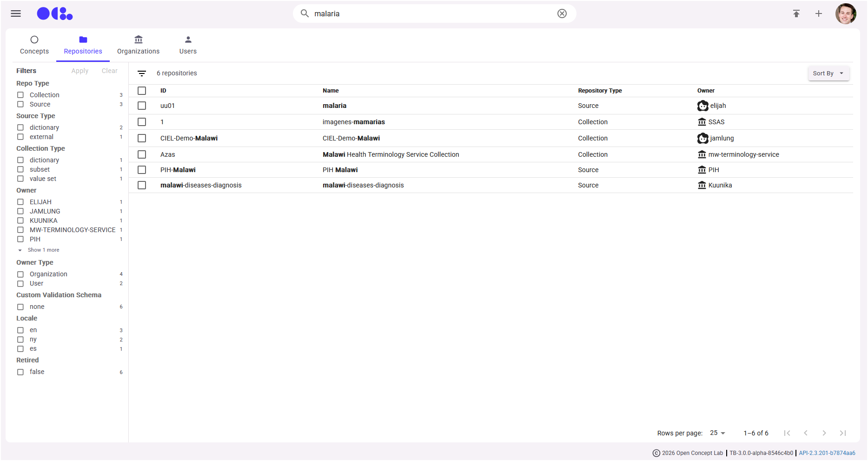Open the hamburger navigation menu
Viewport: 868px width, 461px height.
pyautogui.click(x=16, y=13)
